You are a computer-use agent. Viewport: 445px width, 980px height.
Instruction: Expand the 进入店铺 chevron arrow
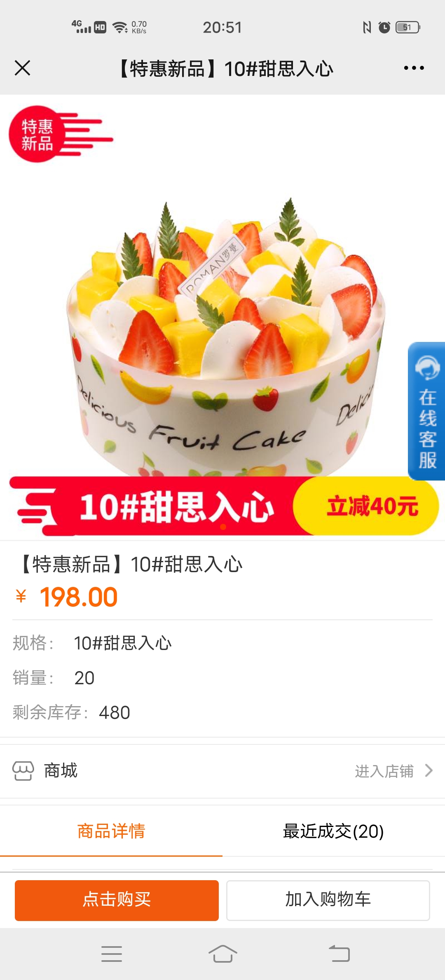tap(429, 770)
